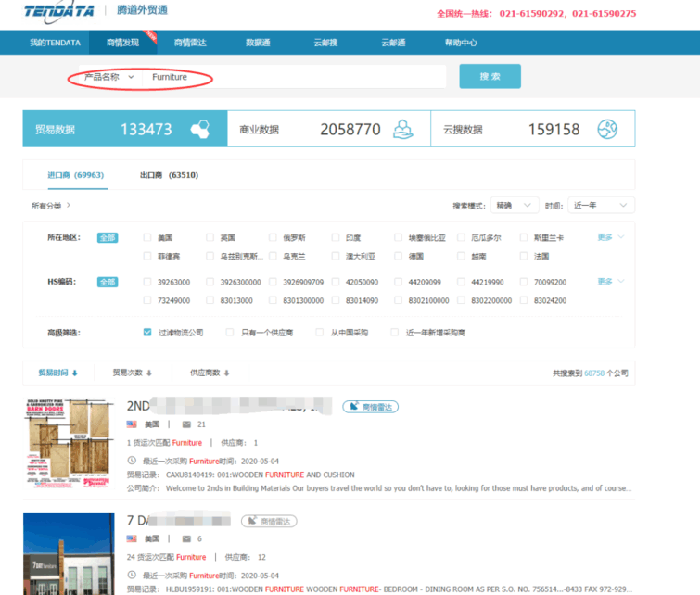Open the 产品名称 search type dropdown
700x595 pixels.
point(109,77)
